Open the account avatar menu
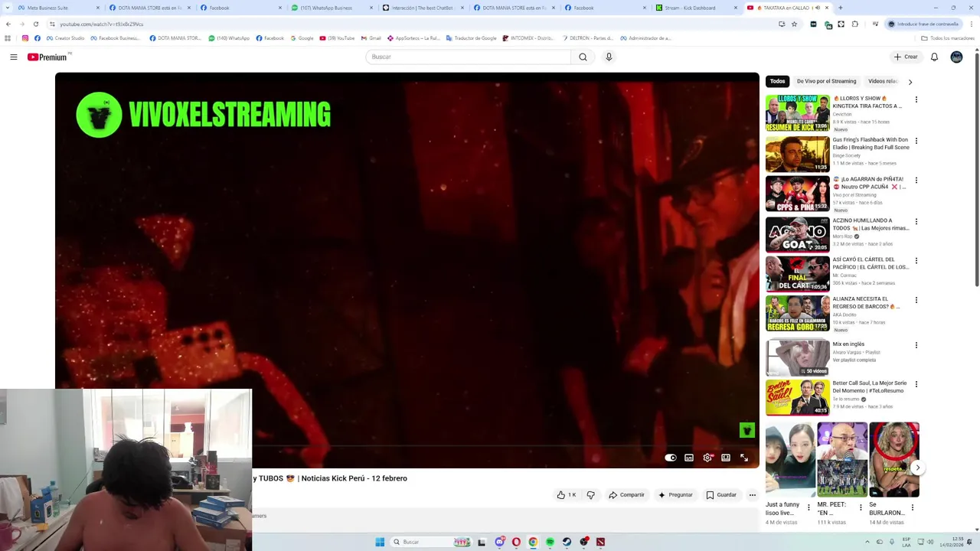The height and width of the screenshot is (551, 980). click(x=956, y=57)
